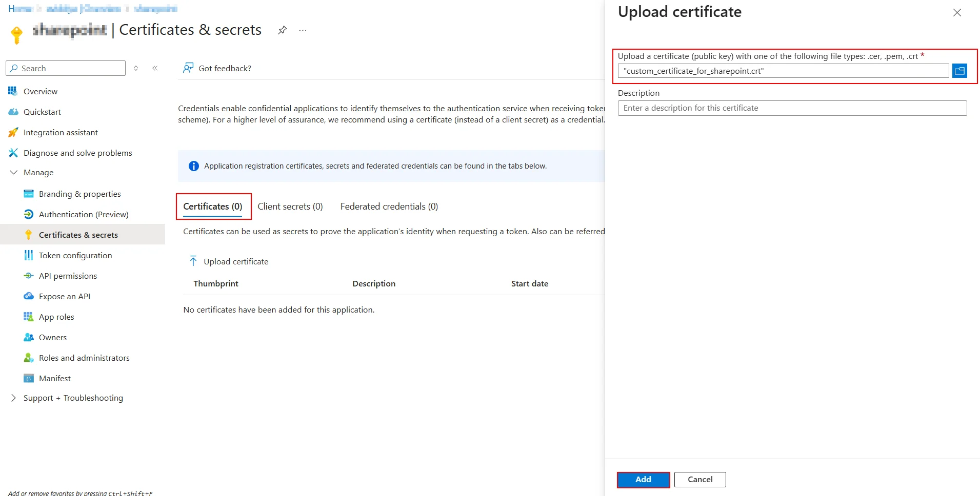Open the App roles section icon
This screenshot has height=496, width=980.
[29, 317]
